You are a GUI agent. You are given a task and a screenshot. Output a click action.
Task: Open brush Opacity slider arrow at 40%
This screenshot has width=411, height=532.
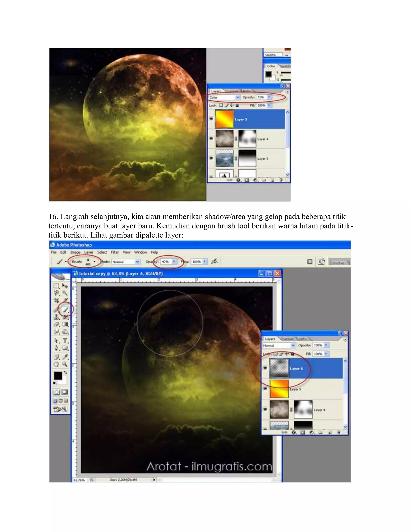point(174,261)
